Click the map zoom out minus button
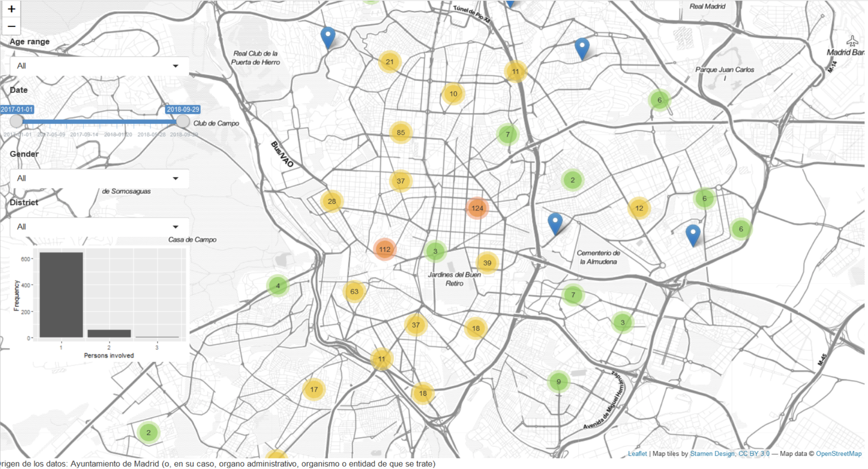The height and width of the screenshot is (469, 868). (12, 26)
